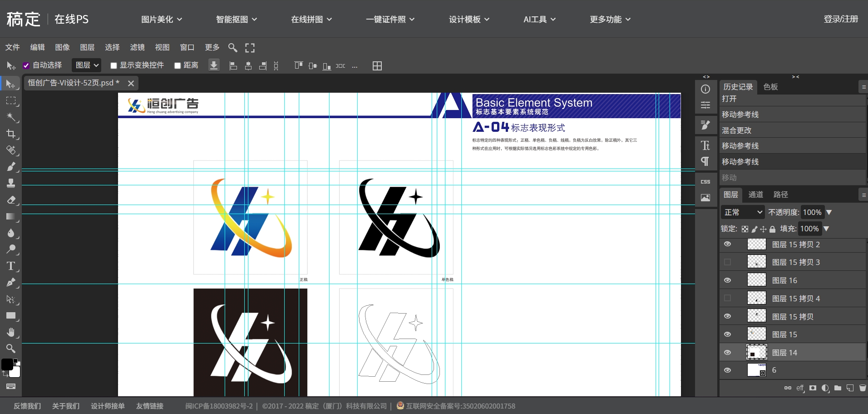Select the Eraser tool

[11, 200]
